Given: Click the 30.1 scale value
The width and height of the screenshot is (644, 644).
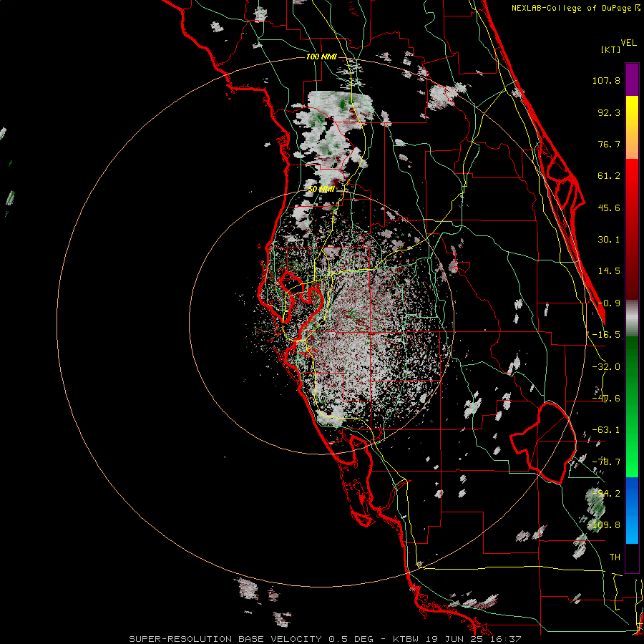Looking at the screenshot, I should [x=609, y=240].
